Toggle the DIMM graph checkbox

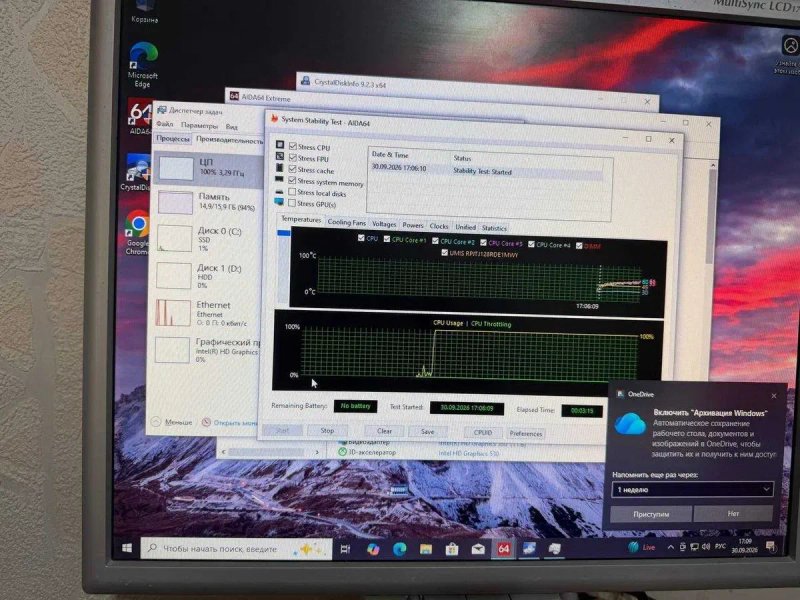579,246
